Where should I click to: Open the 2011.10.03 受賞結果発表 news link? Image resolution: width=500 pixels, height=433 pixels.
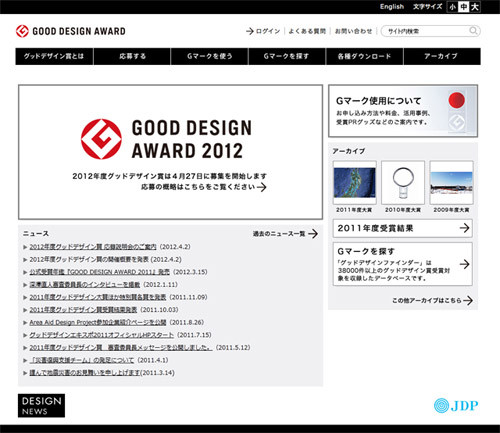pos(83,310)
